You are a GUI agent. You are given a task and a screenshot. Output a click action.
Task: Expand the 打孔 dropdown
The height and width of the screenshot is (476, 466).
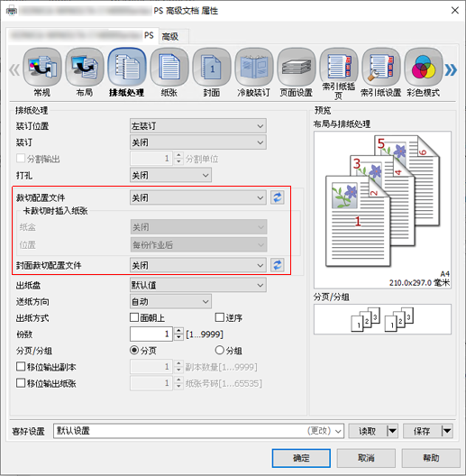[x=170, y=175]
